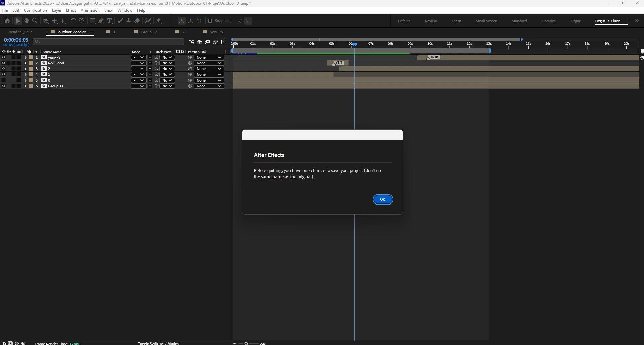The width and height of the screenshot is (644, 345).
Task: Switch to the yeni-PS composition tab
Action: (x=216, y=32)
